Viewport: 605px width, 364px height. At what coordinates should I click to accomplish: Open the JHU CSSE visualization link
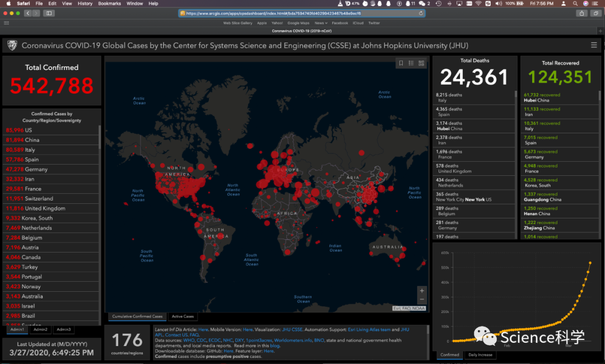coord(292,330)
